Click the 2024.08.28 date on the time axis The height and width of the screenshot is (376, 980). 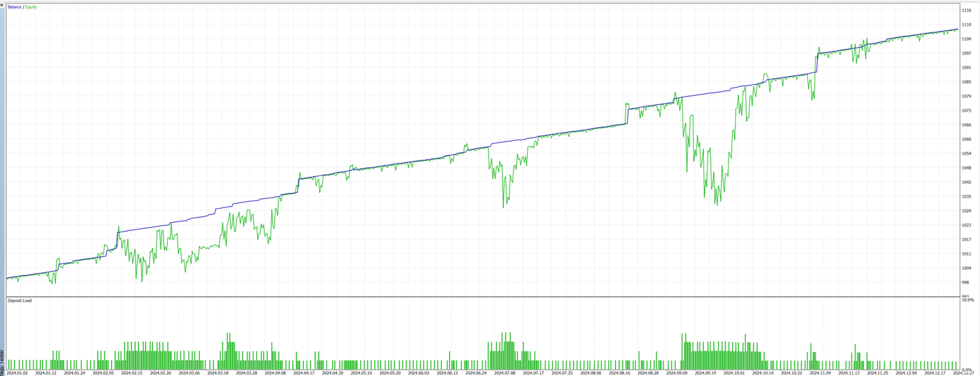[x=648, y=373]
